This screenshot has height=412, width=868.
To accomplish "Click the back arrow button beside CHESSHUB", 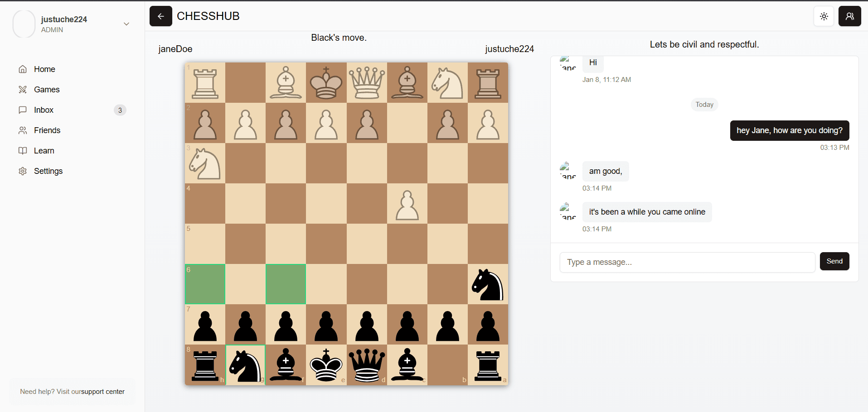I will pyautogui.click(x=160, y=16).
